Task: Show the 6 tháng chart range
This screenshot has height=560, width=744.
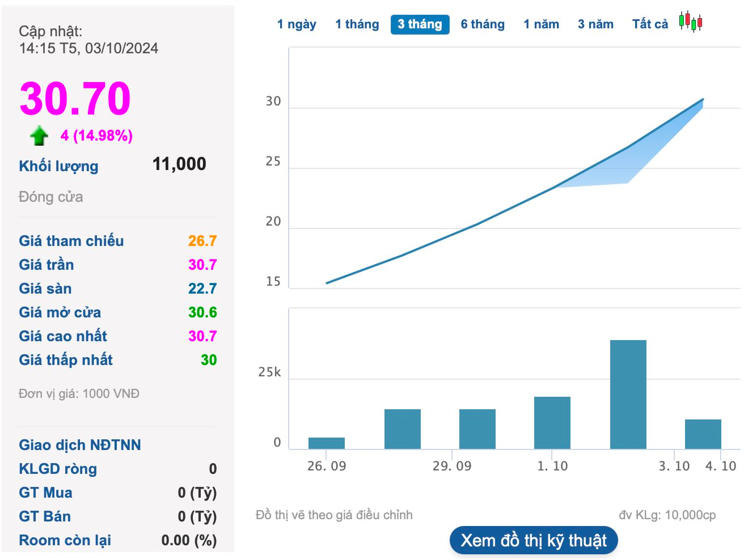Action: 482,24
